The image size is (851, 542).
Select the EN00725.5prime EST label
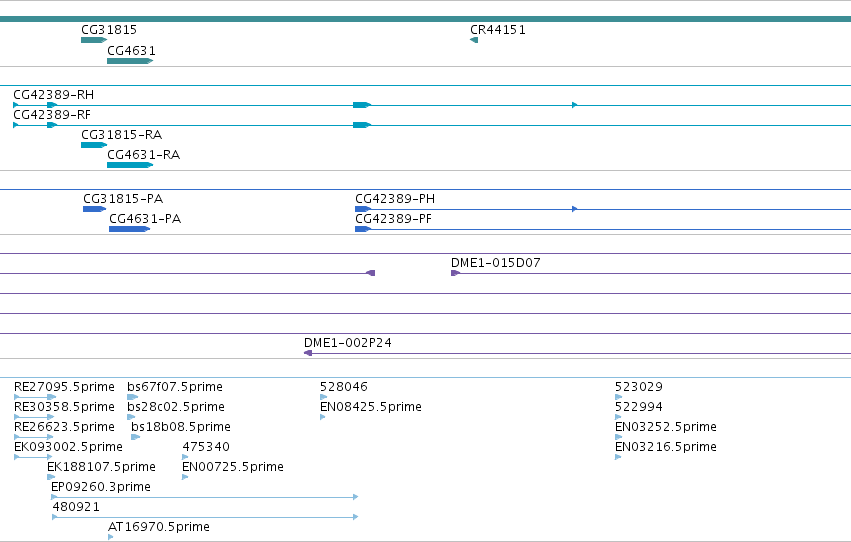pos(233,467)
